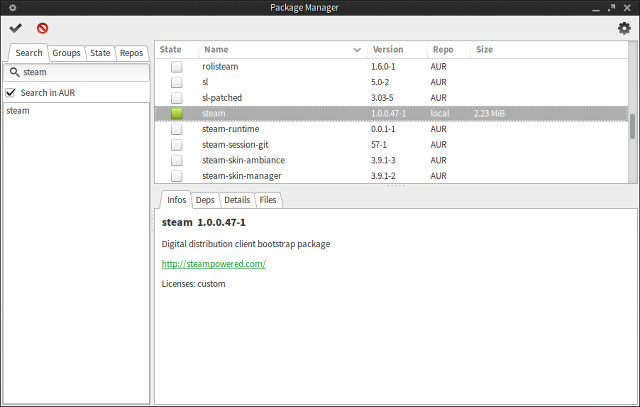Switch to the Groups tab
Screen dimensions: 640x407
(x=66, y=53)
